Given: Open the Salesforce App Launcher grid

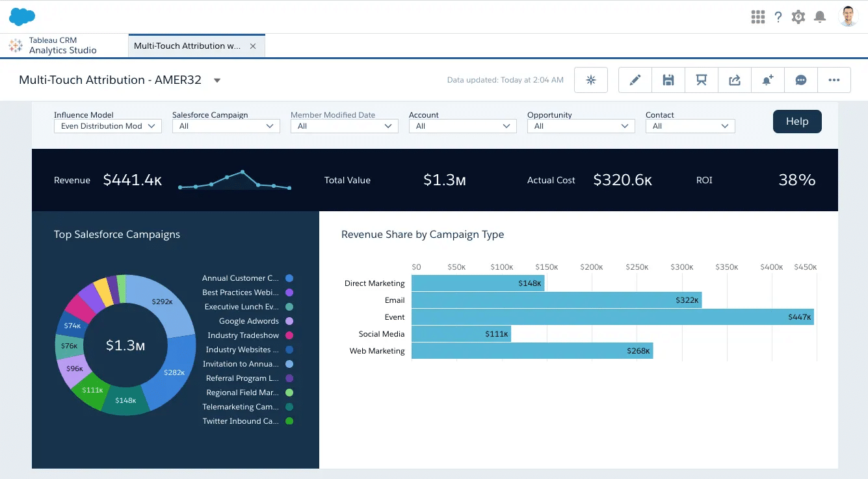Looking at the screenshot, I should [x=758, y=17].
